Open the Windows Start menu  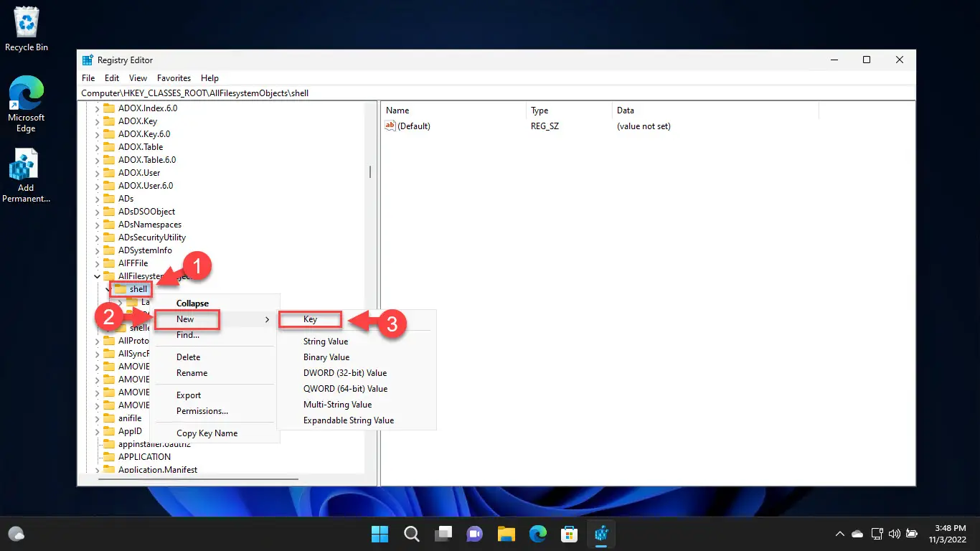[380, 534]
